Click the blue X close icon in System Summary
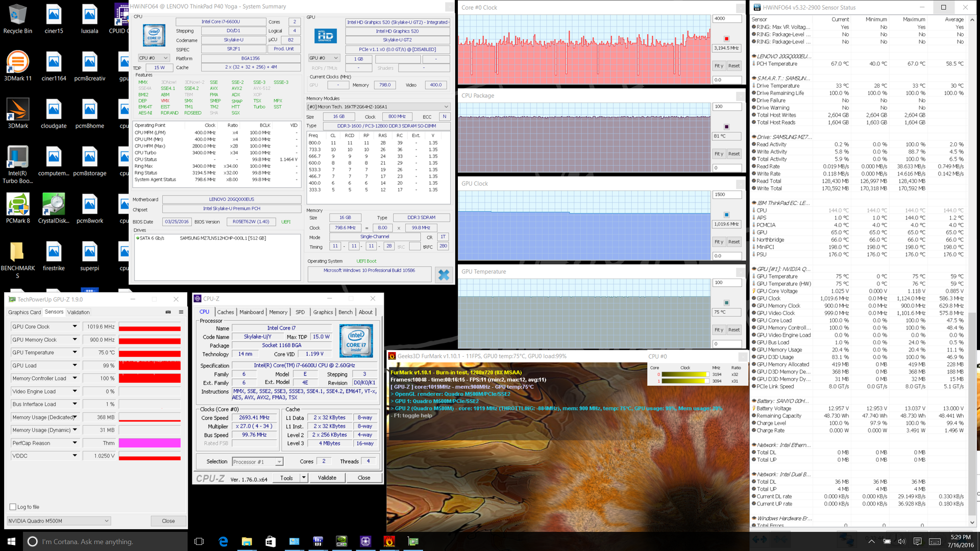Image resolution: width=980 pixels, height=551 pixels. pyautogui.click(x=444, y=275)
